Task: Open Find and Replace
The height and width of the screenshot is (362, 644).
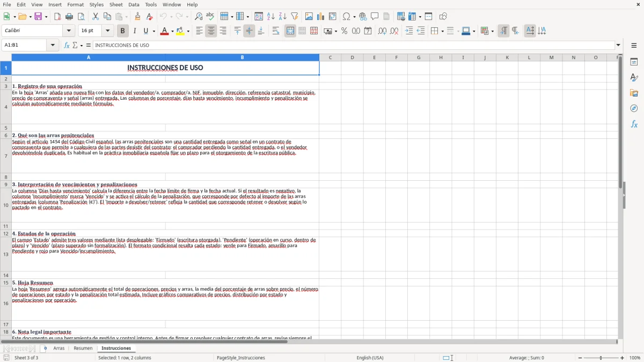Action: 199,17
